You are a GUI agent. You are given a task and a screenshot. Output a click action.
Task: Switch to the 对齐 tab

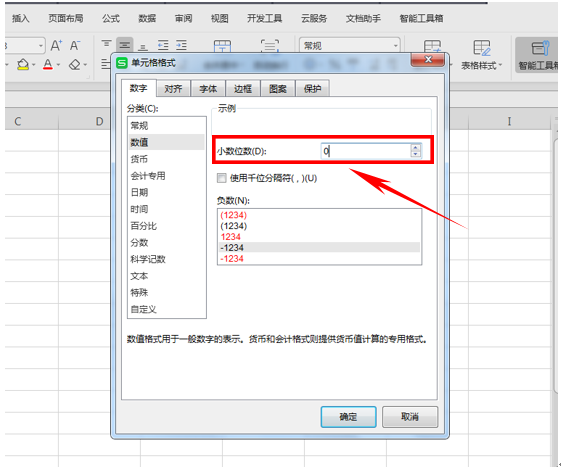173,89
